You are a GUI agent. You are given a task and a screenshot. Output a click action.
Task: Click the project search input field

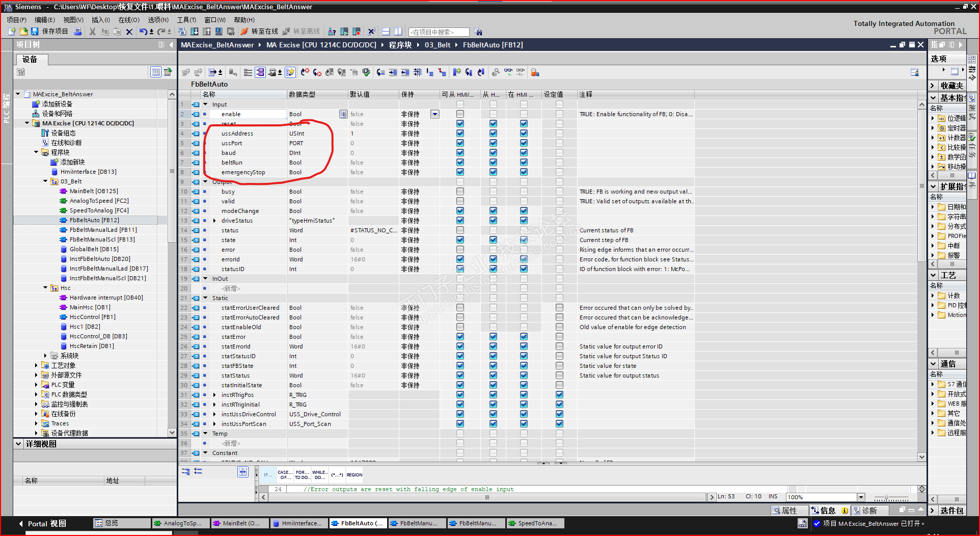439,32
